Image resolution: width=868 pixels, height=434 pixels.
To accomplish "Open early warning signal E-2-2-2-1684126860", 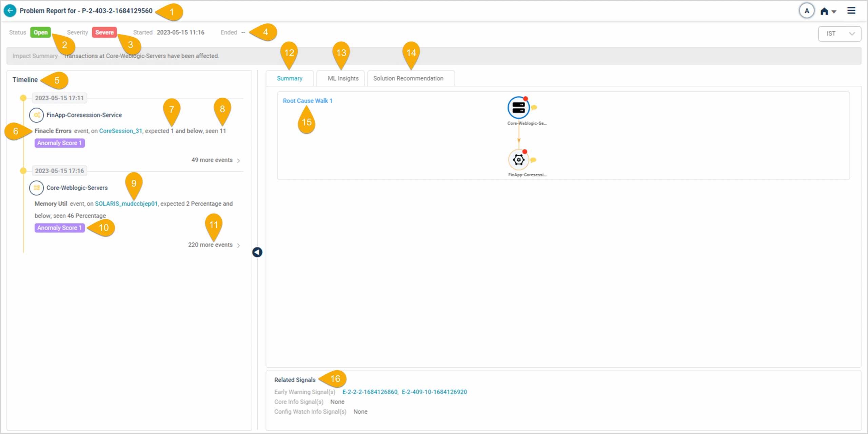I will (x=370, y=392).
